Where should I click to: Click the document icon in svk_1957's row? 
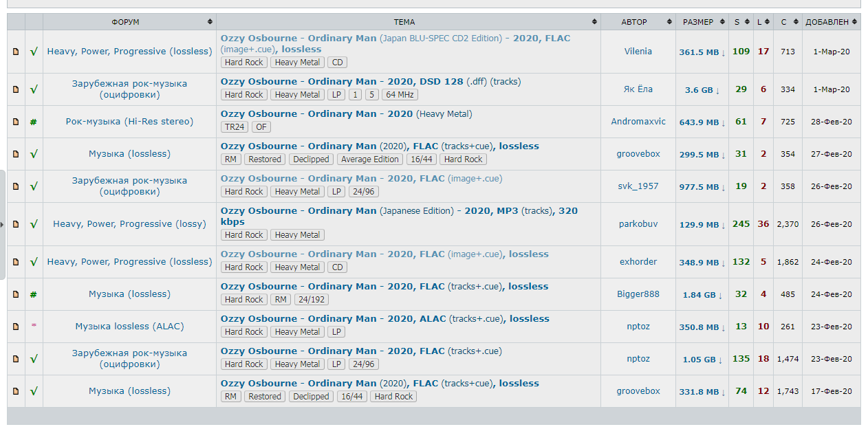[16, 186]
